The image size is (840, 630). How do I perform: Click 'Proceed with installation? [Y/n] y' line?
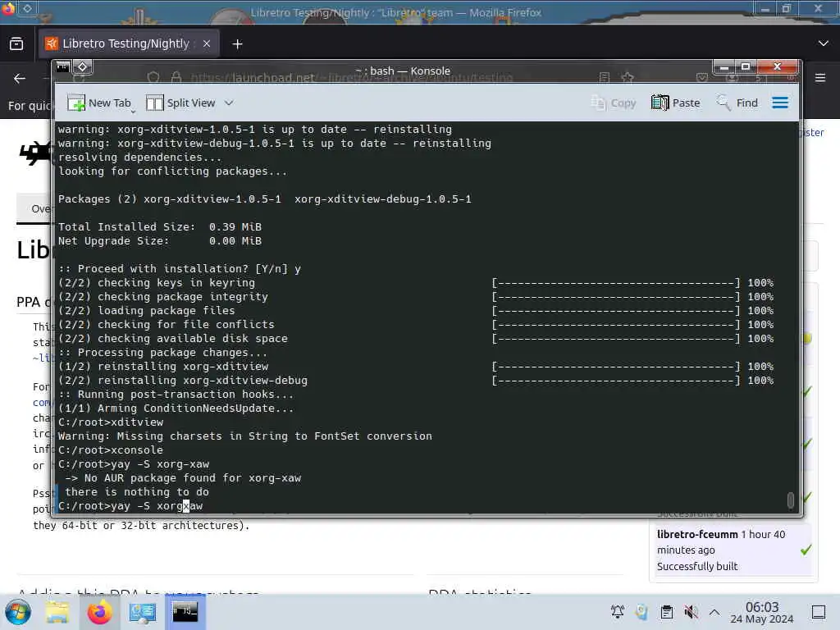tap(180, 269)
